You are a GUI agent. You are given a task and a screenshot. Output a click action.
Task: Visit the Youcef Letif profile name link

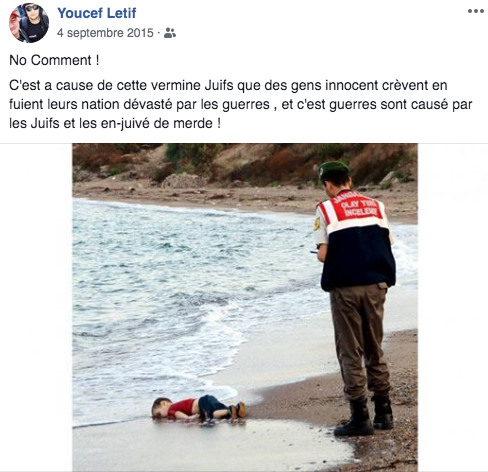[x=97, y=13]
